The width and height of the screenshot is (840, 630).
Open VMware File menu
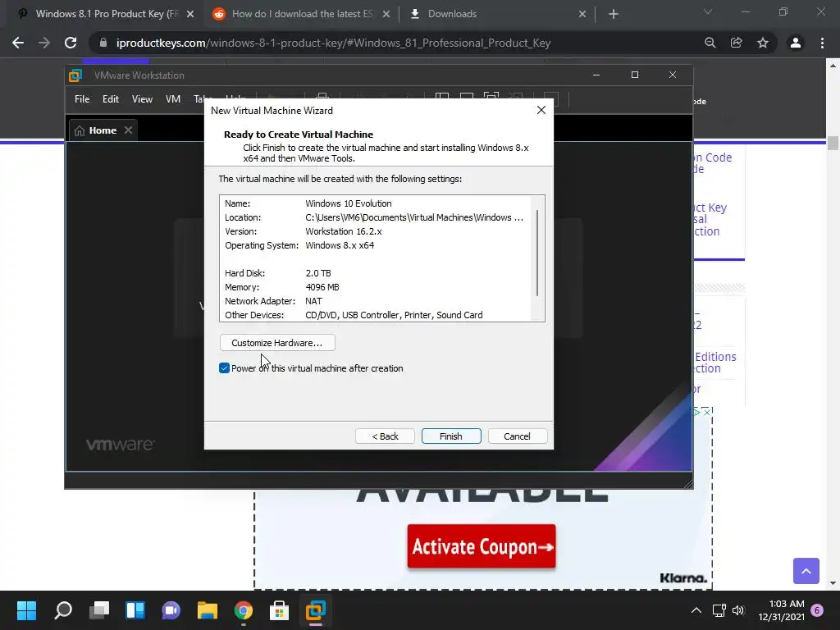tap(82, 99)
